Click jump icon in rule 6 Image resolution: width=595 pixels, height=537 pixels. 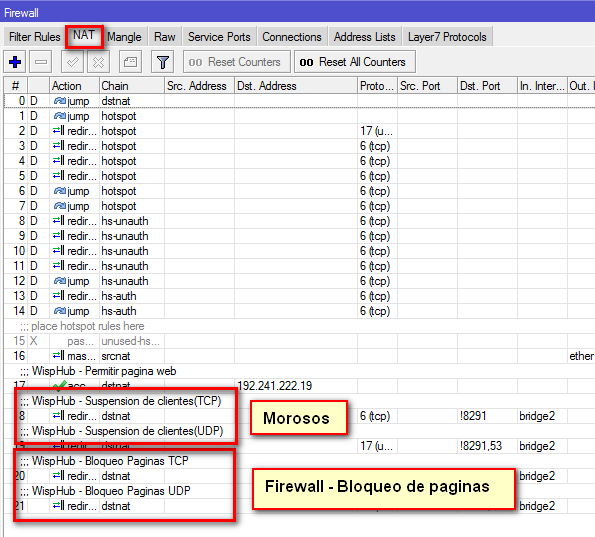(x=60, y=191)
